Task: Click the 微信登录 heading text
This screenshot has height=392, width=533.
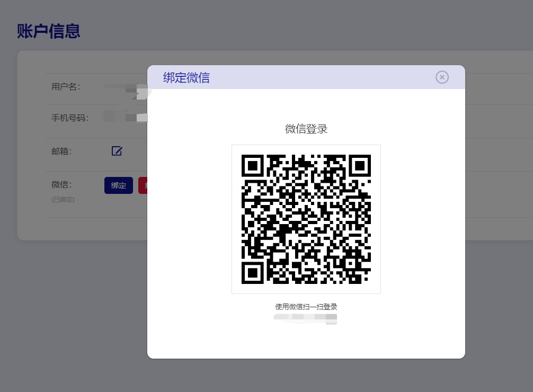Action: click(306, 129)
